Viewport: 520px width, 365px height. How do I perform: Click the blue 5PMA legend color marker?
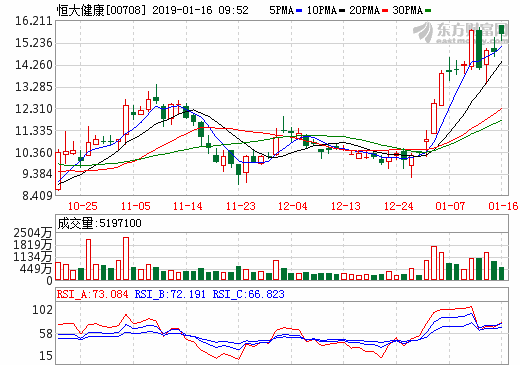pyautogui.click(x=299, y=11)
